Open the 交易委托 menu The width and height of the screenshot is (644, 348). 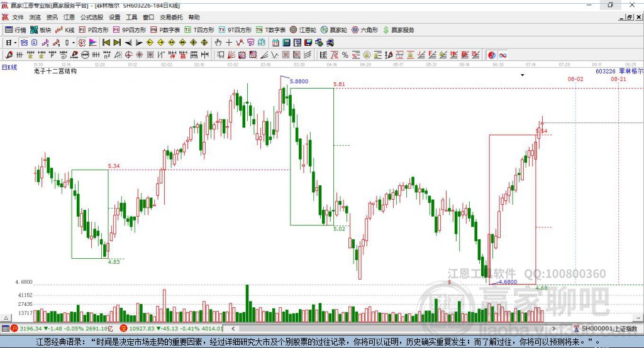pos(171,17)
